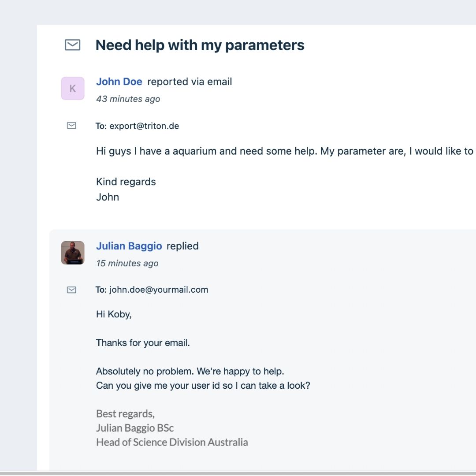The width and height of the screenshot is (476, 476).
Task: Click the mail icon beside export@triton.de
Action: click(x=71, y=126)
